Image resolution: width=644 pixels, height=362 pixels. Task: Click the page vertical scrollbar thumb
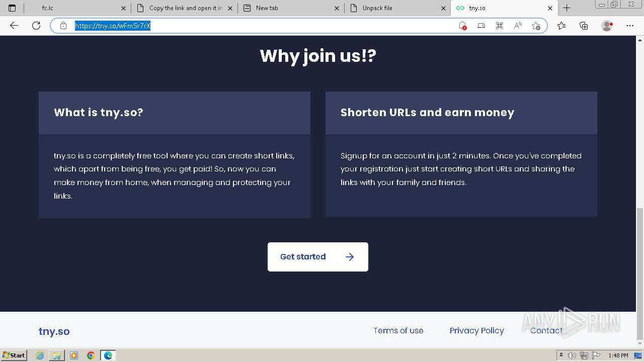640,274
